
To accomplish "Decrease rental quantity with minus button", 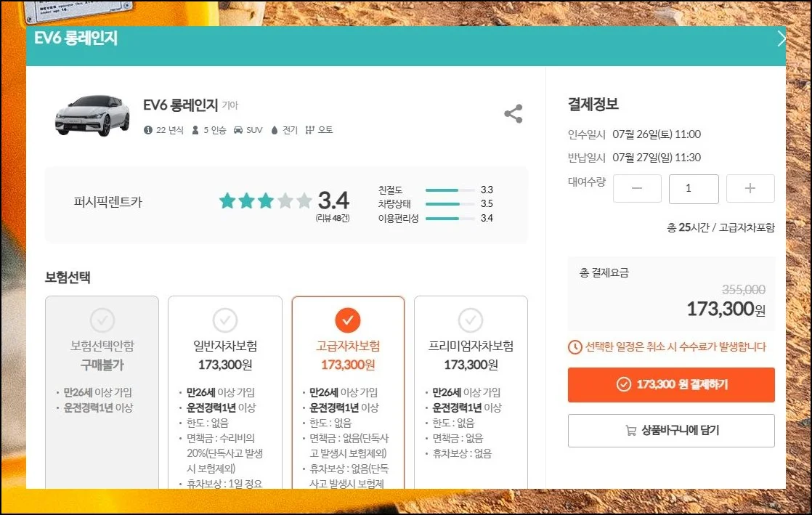I will tap(637, 189).
